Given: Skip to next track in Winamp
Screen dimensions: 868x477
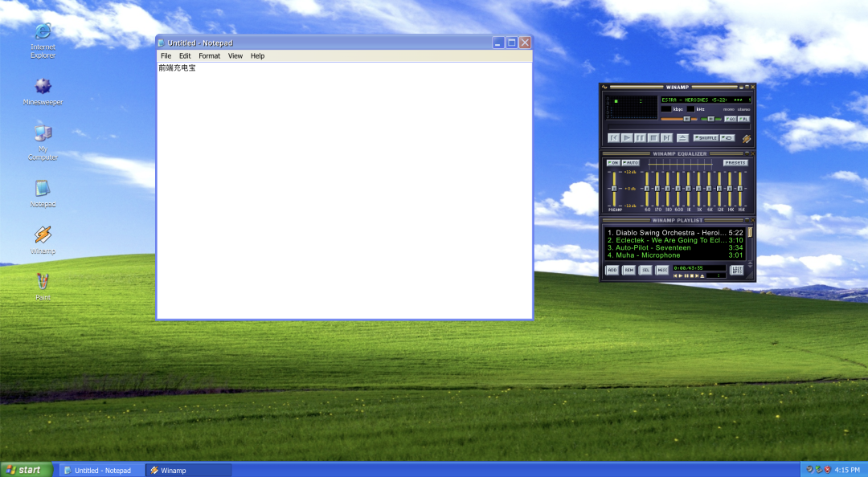Looking at the screenshot, I should 666,138.
